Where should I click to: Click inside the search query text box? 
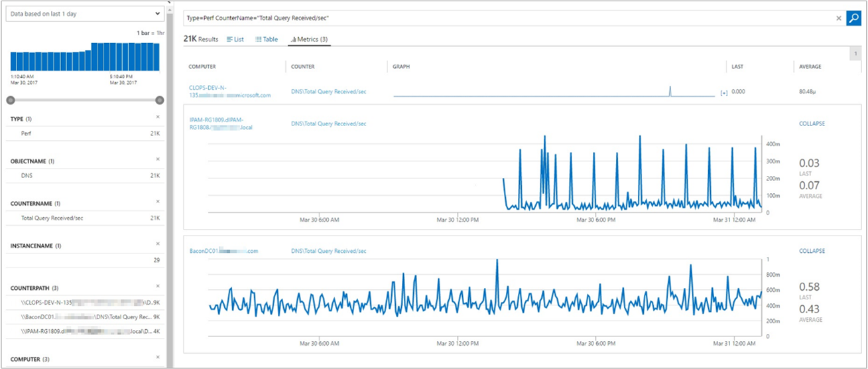click(x=504, y=19)
